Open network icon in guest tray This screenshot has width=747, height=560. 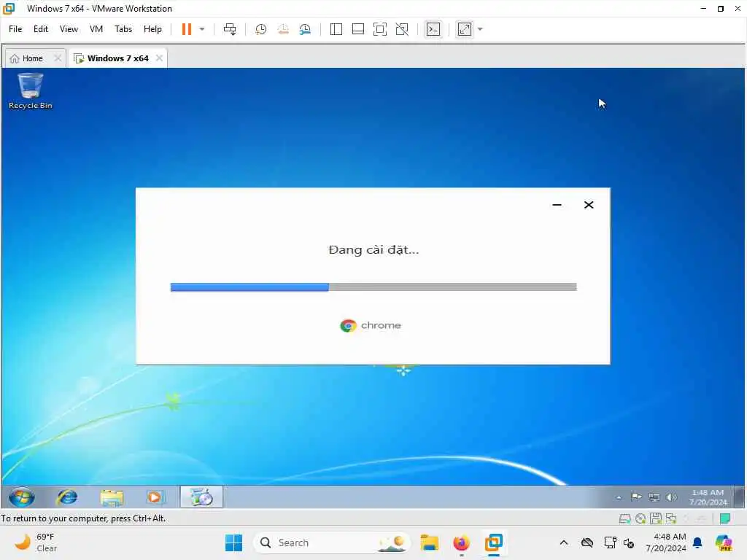654,497
